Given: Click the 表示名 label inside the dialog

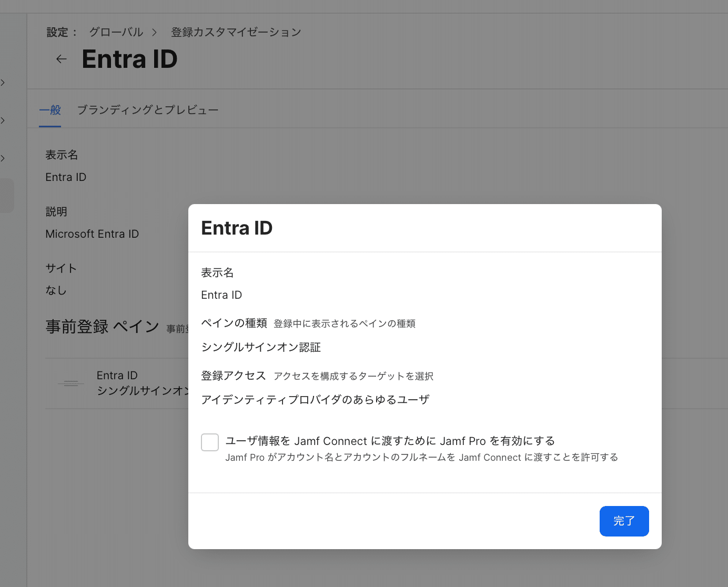Looking at the screenshot, I should (217, 272).
